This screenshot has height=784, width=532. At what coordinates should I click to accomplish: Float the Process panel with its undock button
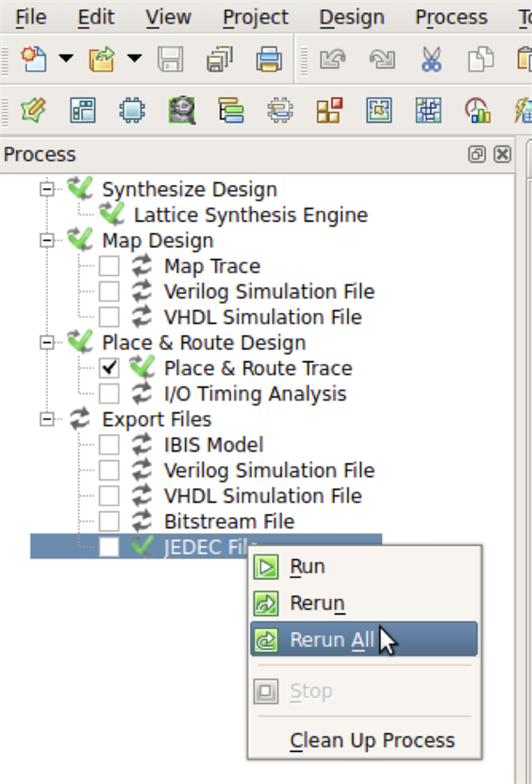click(476, 154)
